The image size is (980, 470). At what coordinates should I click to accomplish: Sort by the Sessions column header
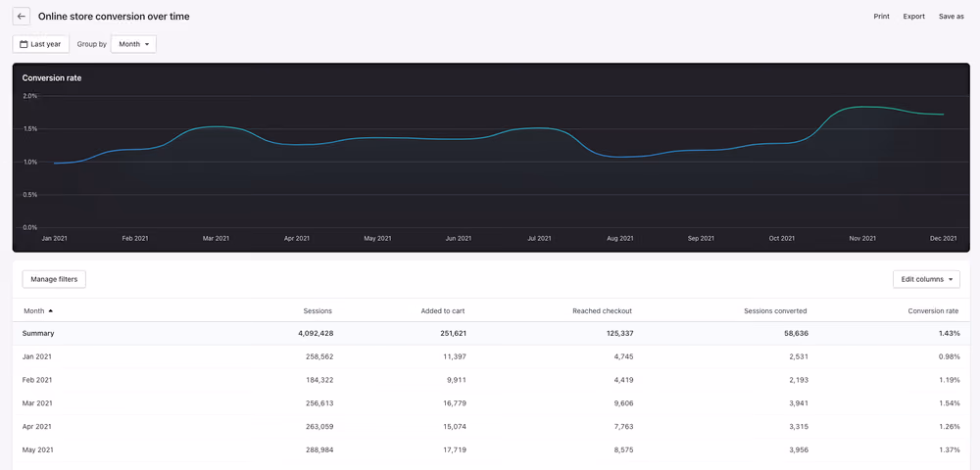pos(318,310)
